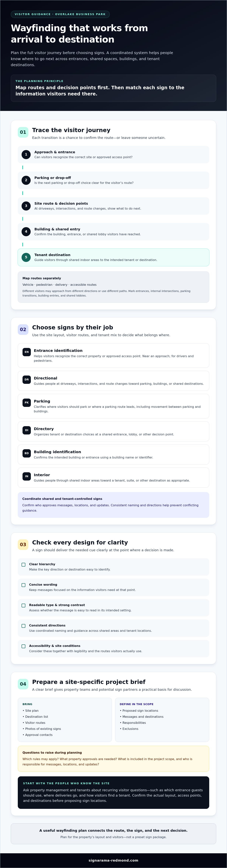The image size is (227, 868).
Task: Click the EN Entrance identification badge
Action: (x=27, y=352)
